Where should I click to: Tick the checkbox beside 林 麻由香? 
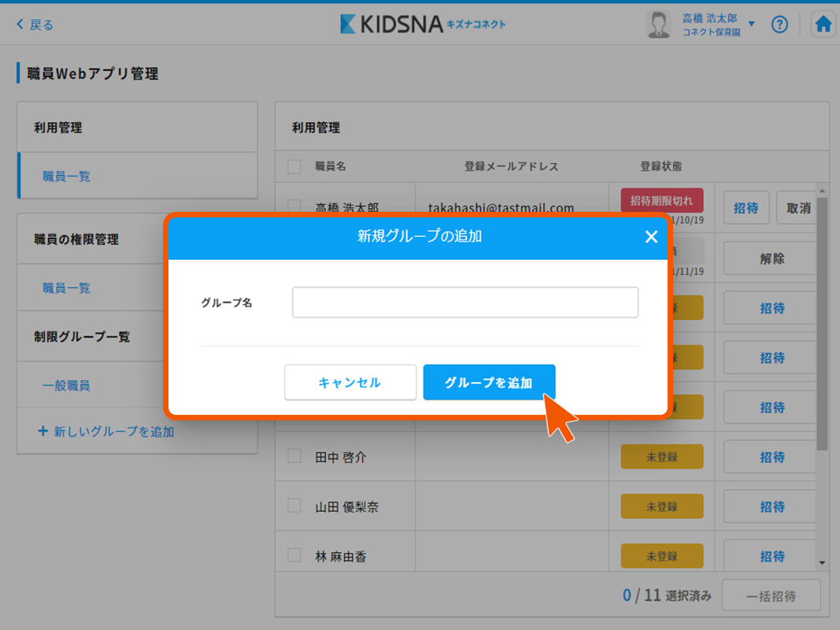(x=294, y=555)
